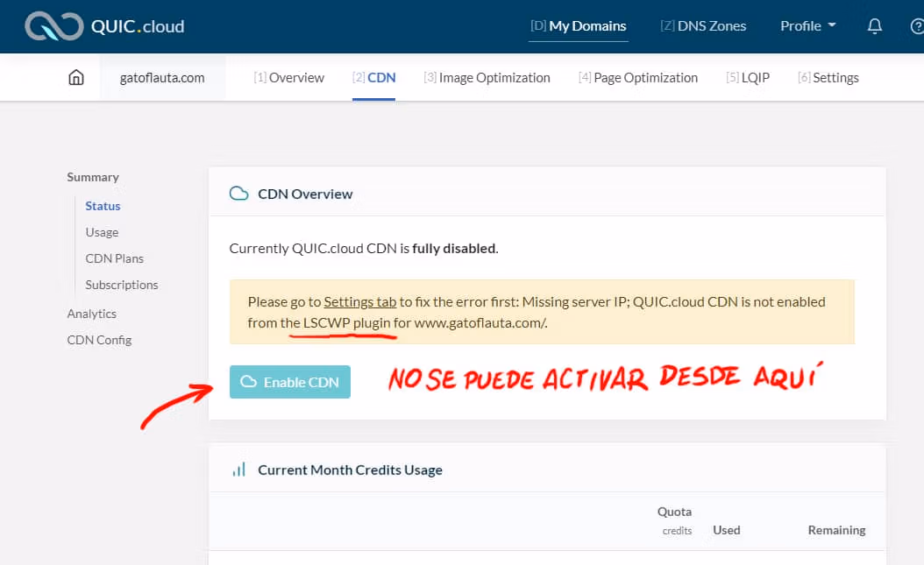Click the Enable CDN button

point(290,382)
